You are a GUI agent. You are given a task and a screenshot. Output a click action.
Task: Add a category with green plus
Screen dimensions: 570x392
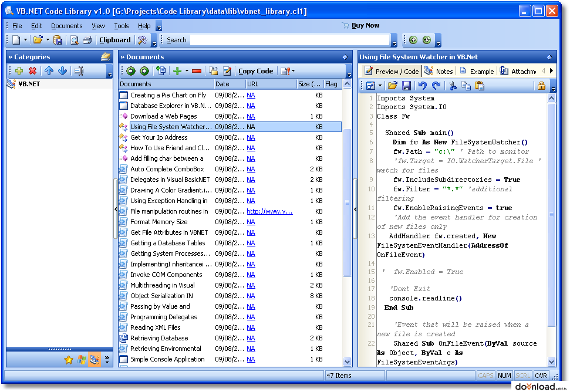pos(19,71)
